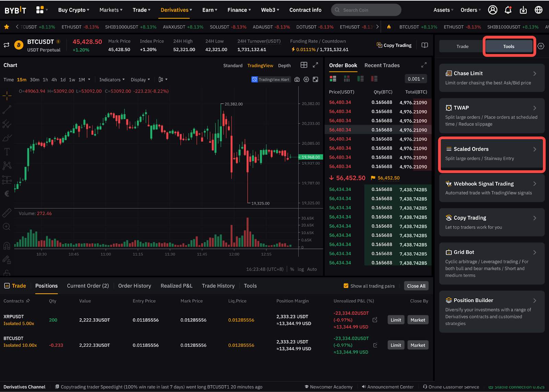Screen dimensions: 549x392
Task: Toggle the favorite star in ticker bar
Action: click(7, 27)
